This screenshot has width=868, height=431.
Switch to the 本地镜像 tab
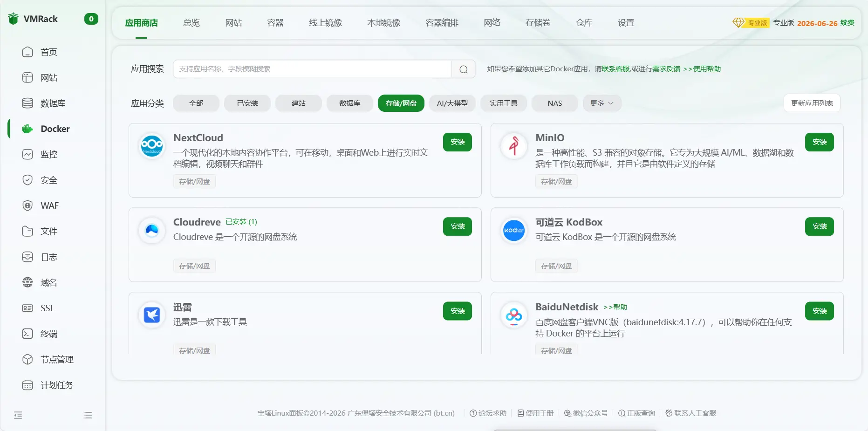(383, 23)
